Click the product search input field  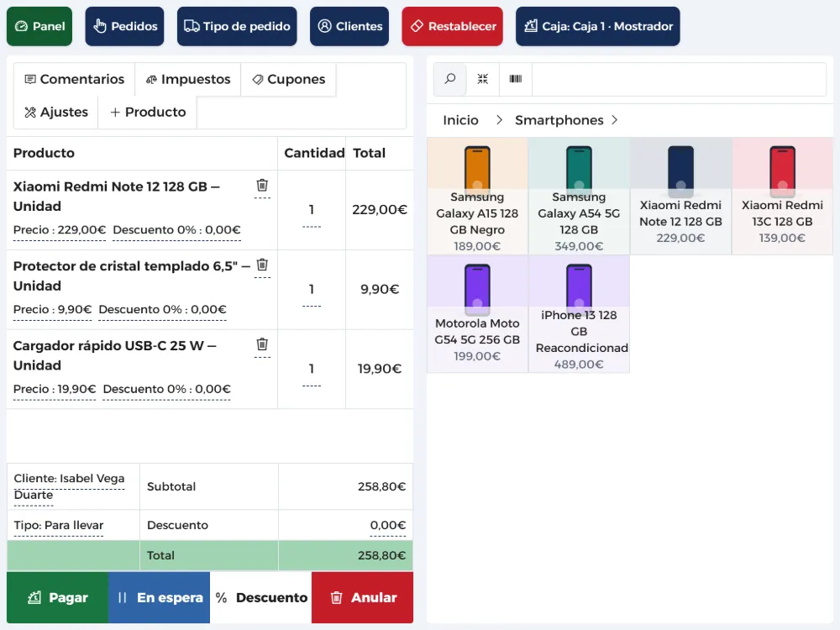coord(679,79)
